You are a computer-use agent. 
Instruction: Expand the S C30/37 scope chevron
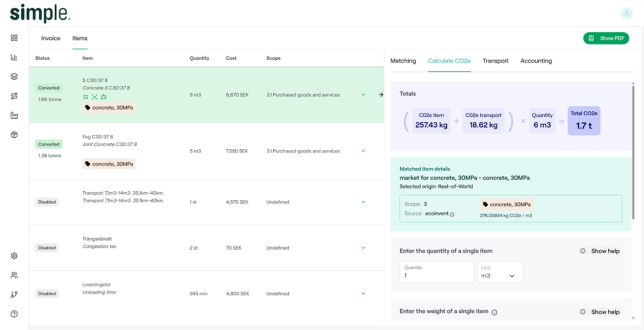(x=363, y=94)
